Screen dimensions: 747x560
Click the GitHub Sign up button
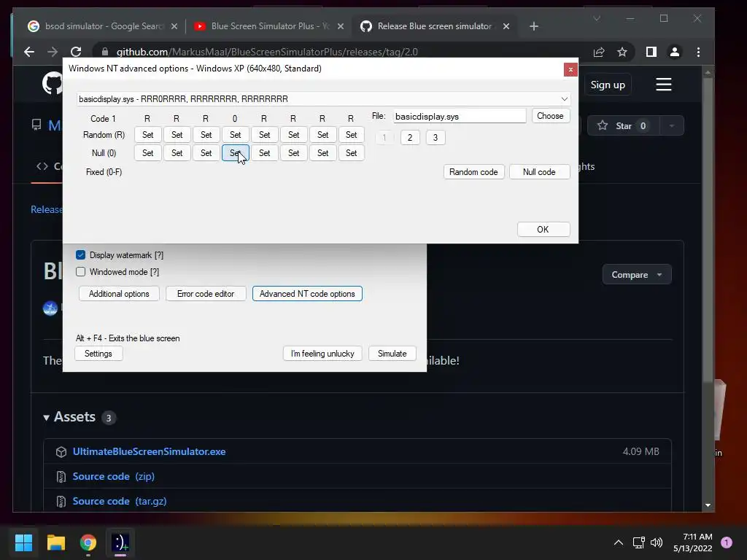click(608, 85)
